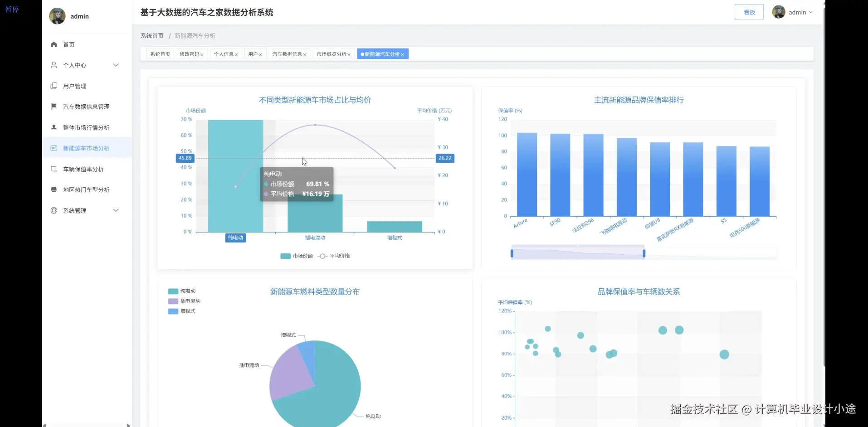Switch to the 系统首页 tab
Screen dimensions: 868x427
pos(160,54)
